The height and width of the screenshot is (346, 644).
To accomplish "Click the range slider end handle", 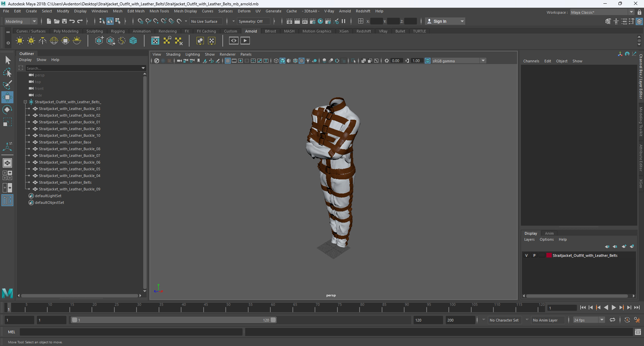I will pos(273,320).
